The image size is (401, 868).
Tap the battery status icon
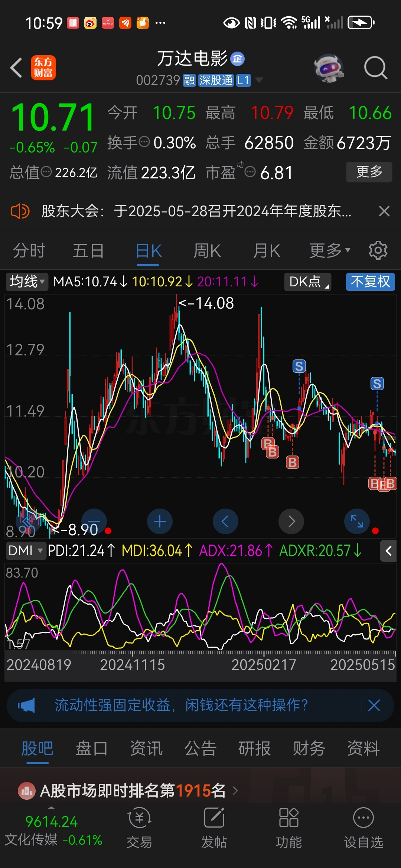[361, 23]
